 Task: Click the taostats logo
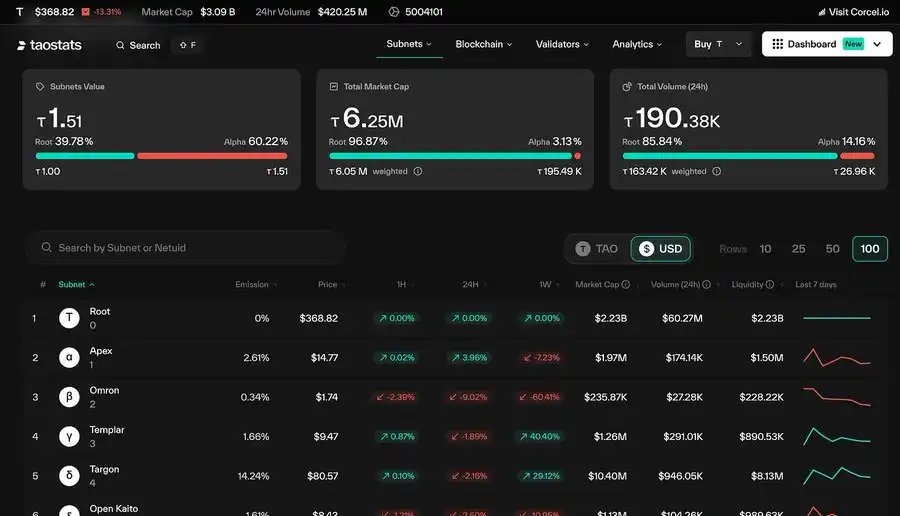49,45
